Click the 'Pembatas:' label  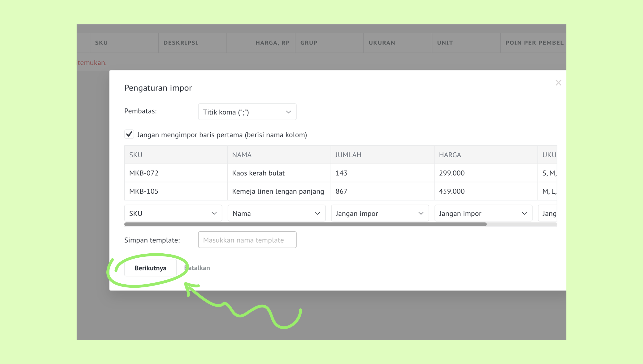(140, 111)
